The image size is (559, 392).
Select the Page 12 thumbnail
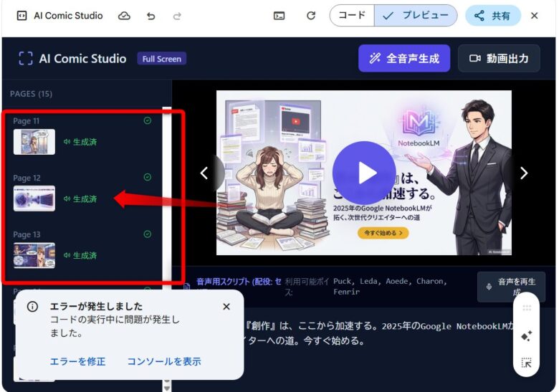pos(34,199)
